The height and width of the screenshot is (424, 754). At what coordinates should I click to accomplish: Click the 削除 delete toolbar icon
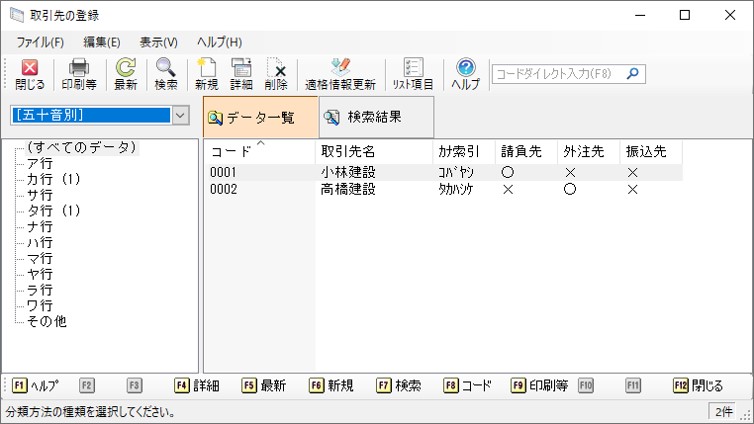point(276,75)
